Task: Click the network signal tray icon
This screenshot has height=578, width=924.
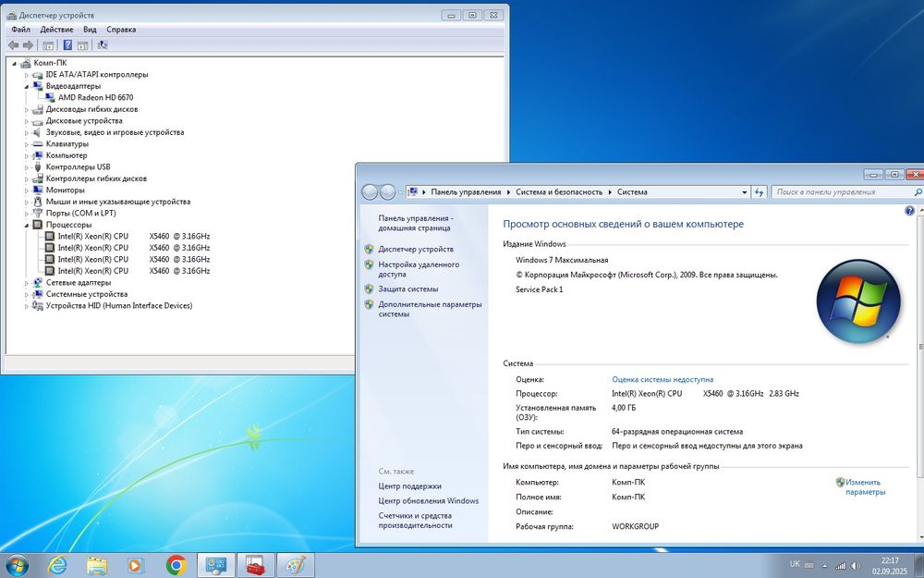Action: pos(840,566)
